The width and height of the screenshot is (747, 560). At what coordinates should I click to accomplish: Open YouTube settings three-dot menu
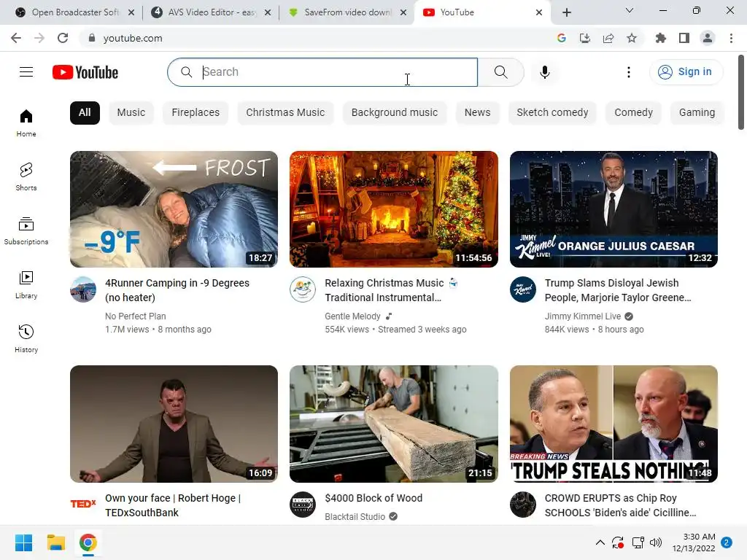tap(629, 72)
